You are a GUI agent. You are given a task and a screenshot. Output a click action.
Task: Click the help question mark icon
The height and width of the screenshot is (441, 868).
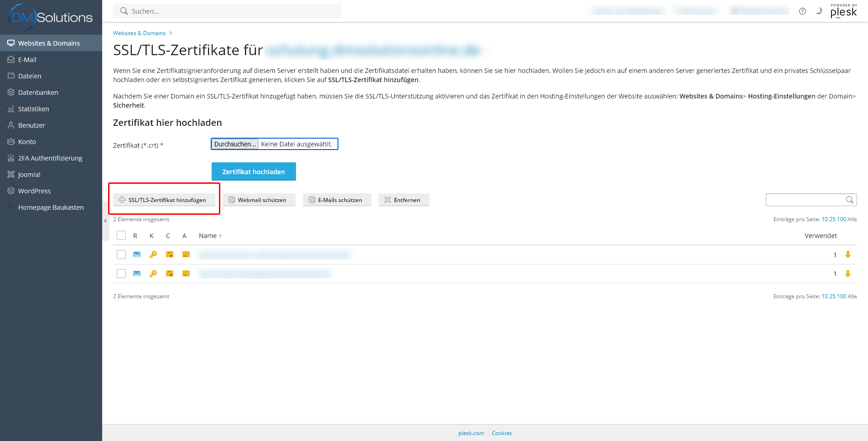[x=802, y=11]
